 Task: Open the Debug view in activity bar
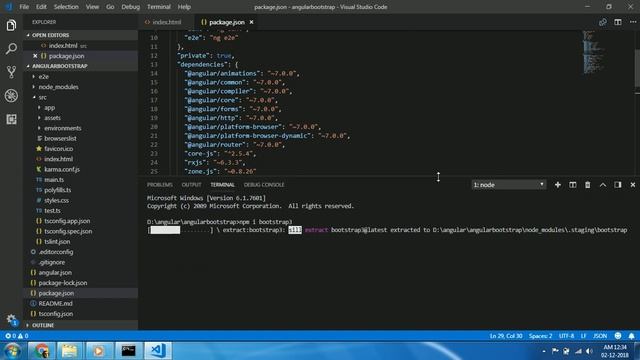pos(11,96)
